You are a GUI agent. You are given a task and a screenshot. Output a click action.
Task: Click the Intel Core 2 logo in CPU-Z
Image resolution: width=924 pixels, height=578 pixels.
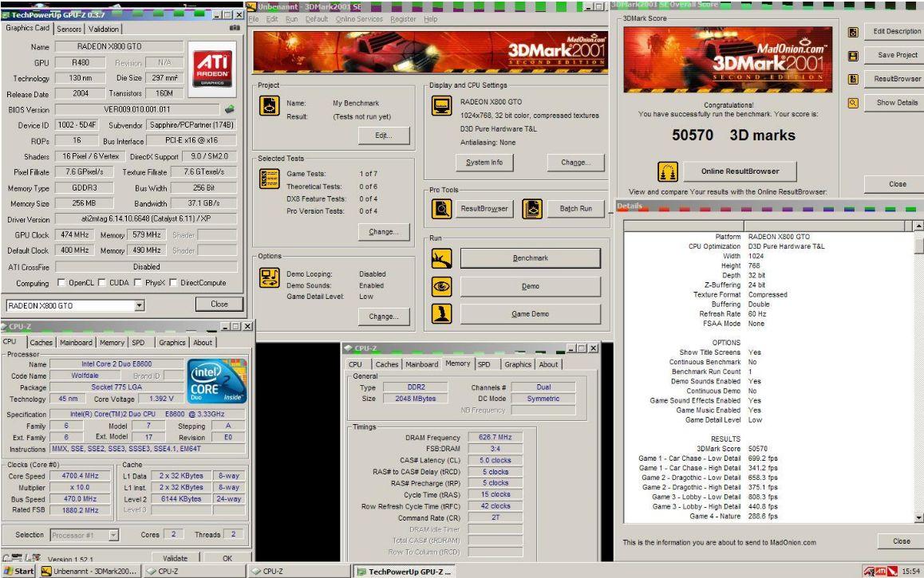[217, 381]
